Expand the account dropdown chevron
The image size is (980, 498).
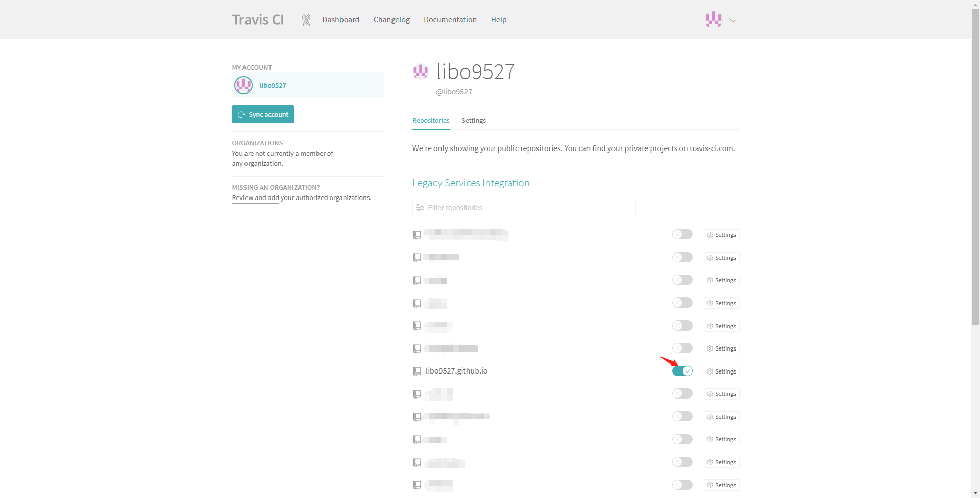[733, 20]
